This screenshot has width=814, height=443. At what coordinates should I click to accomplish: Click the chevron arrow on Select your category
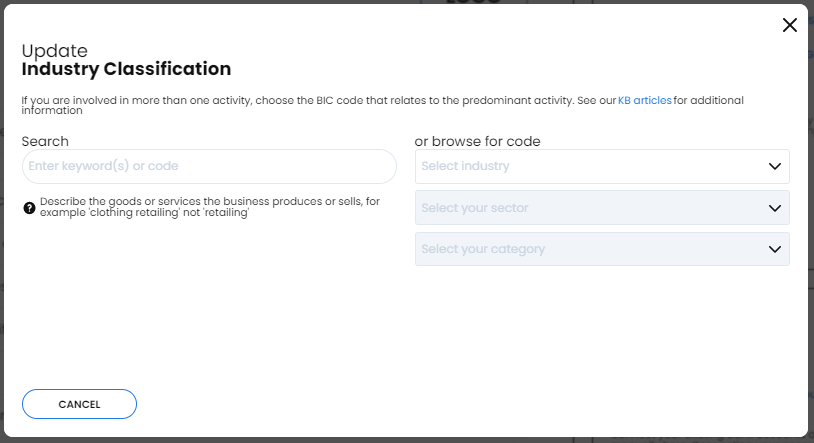click(x=775, y=249)
